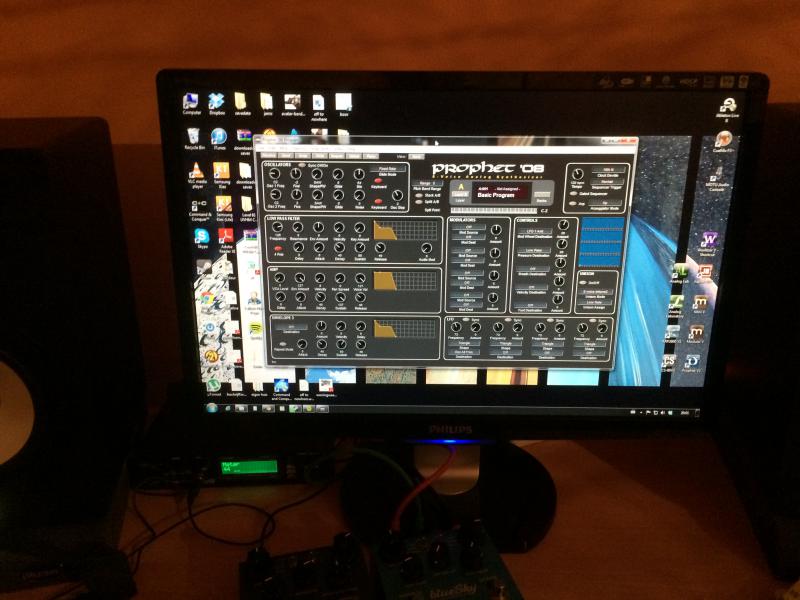Toggle Unison On/Off switch

click(583, 282)
